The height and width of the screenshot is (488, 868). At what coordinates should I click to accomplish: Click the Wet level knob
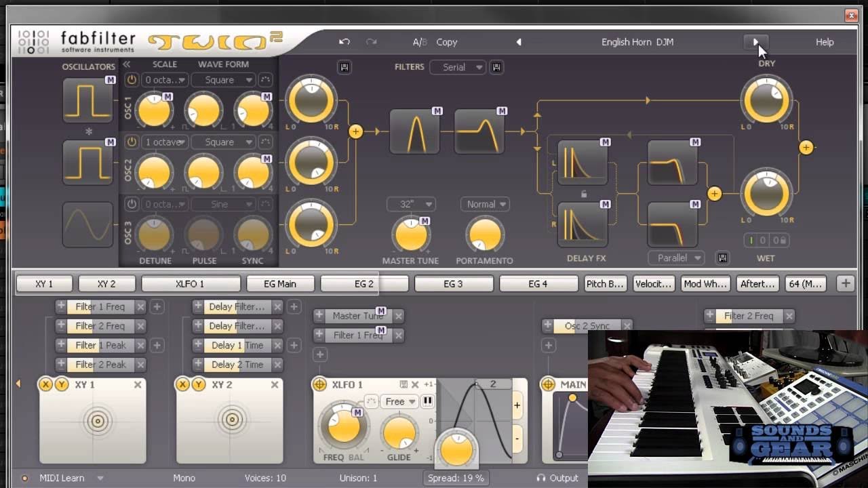tap(766, 193)
